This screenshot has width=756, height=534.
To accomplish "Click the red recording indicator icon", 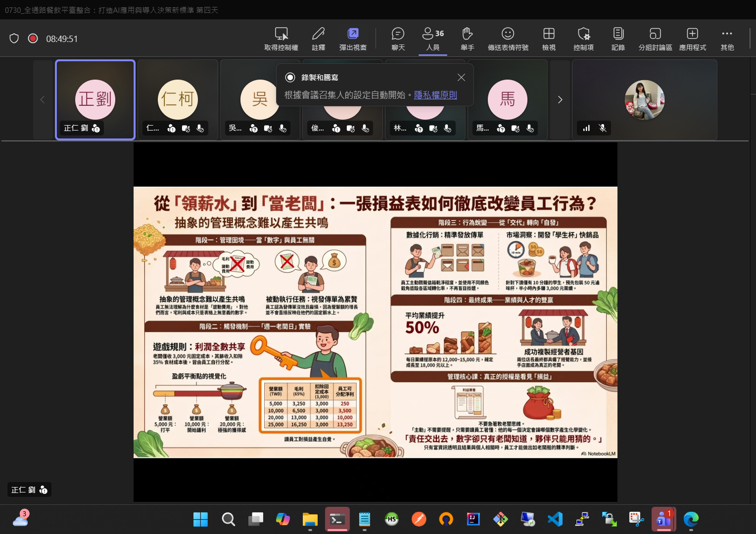I will (x=33, y=39).
